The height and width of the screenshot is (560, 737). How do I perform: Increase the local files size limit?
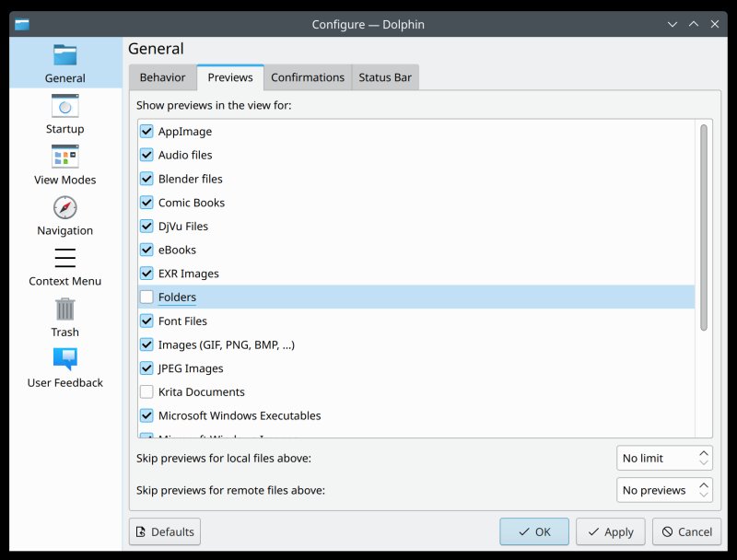705,452
